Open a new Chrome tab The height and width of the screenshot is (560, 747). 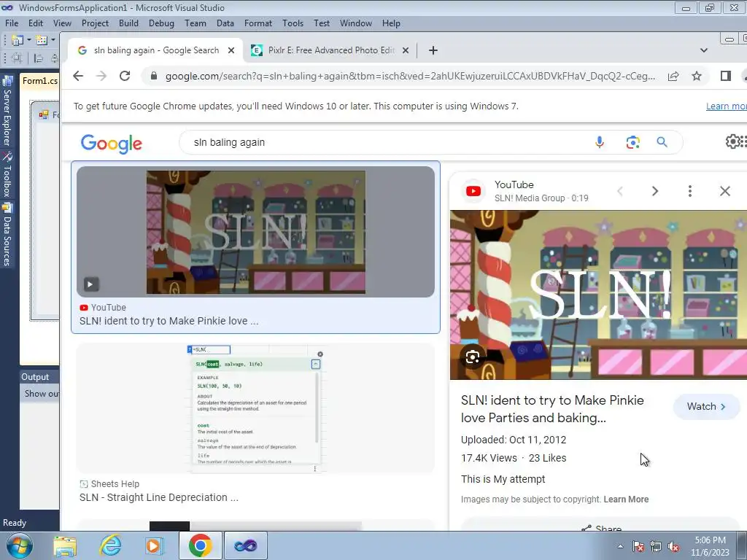tap(433, 50)
